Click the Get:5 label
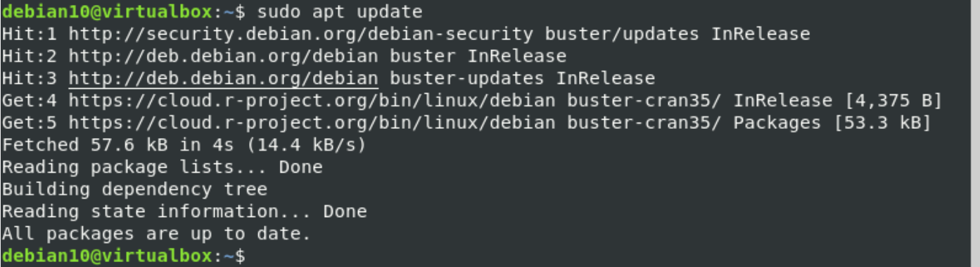The image size is (980, 267). pos(30,123)
